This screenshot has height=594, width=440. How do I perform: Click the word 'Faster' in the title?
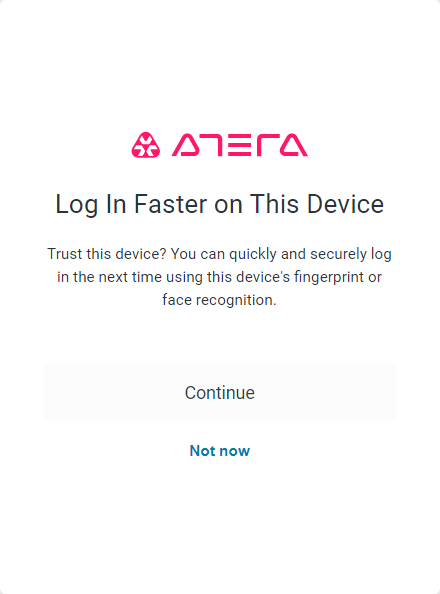(170, 205)
